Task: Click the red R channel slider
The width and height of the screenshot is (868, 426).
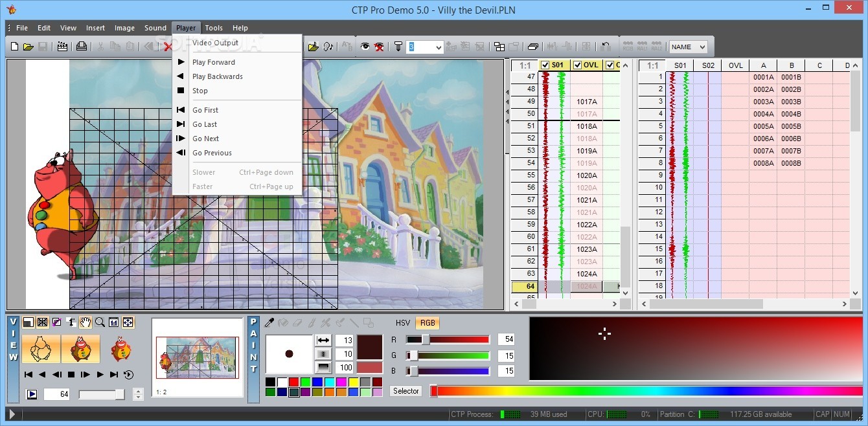Action: (x=448, y=339)
